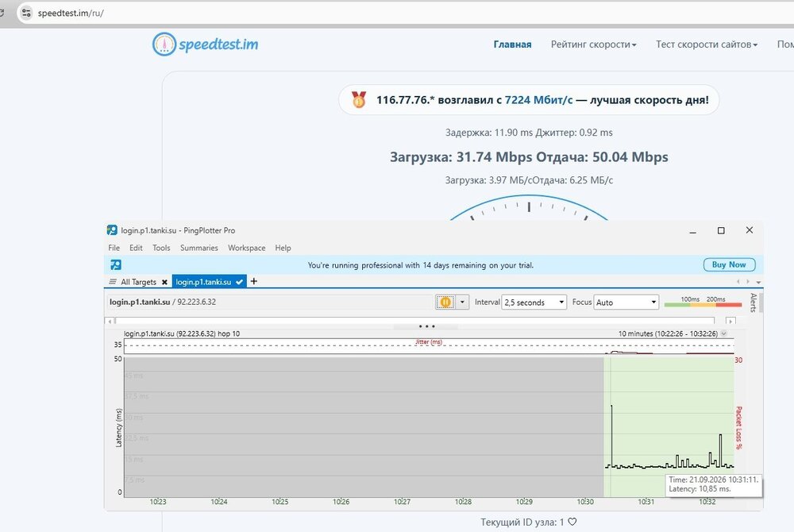
Task: Click the 10:31 time label on axis
Action: 646,502
